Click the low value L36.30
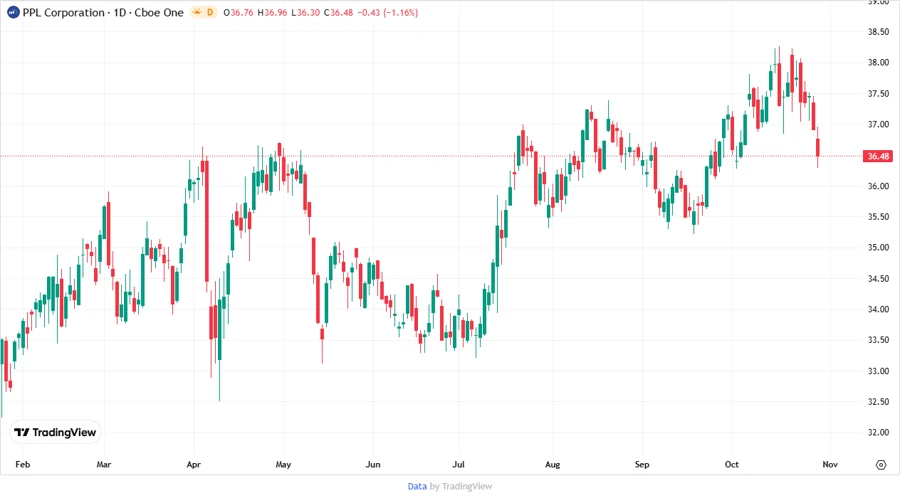 tap(305, 13)
